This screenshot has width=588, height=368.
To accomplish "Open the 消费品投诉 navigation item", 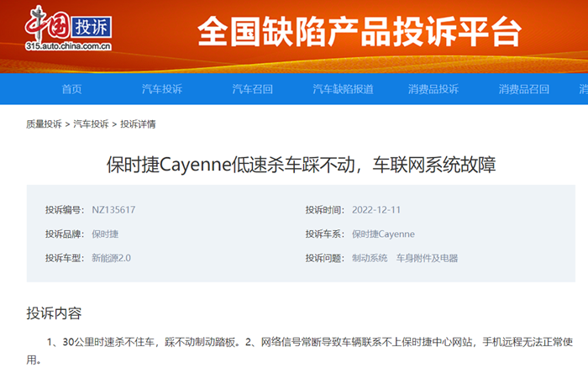I will (433, 89).
